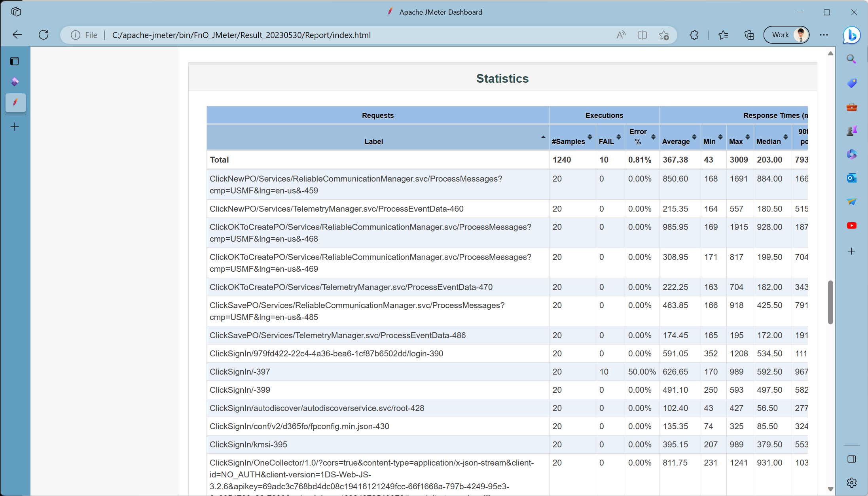
Task: Sort table by #Samples column
Action: 572,137
